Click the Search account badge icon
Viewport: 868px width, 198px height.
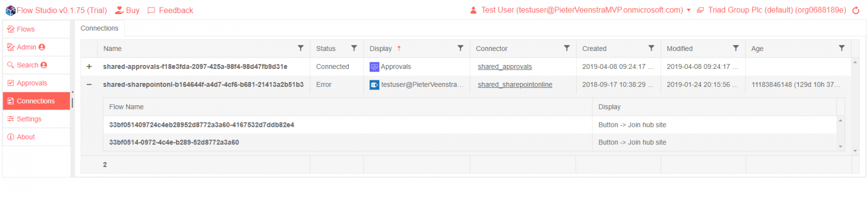pos(44,65)
